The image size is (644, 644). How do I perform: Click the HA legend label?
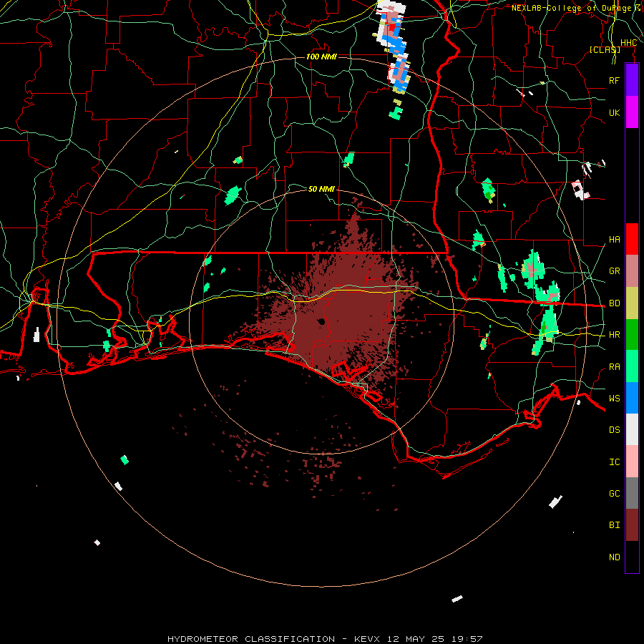[x=614, y=240]
